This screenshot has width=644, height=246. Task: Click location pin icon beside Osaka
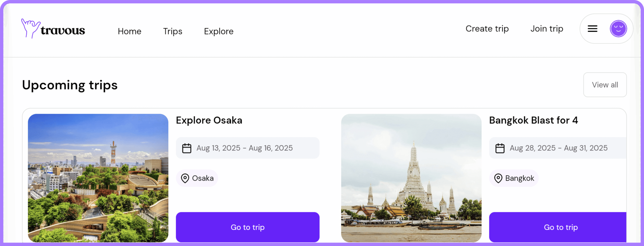[x=185, y=178]
